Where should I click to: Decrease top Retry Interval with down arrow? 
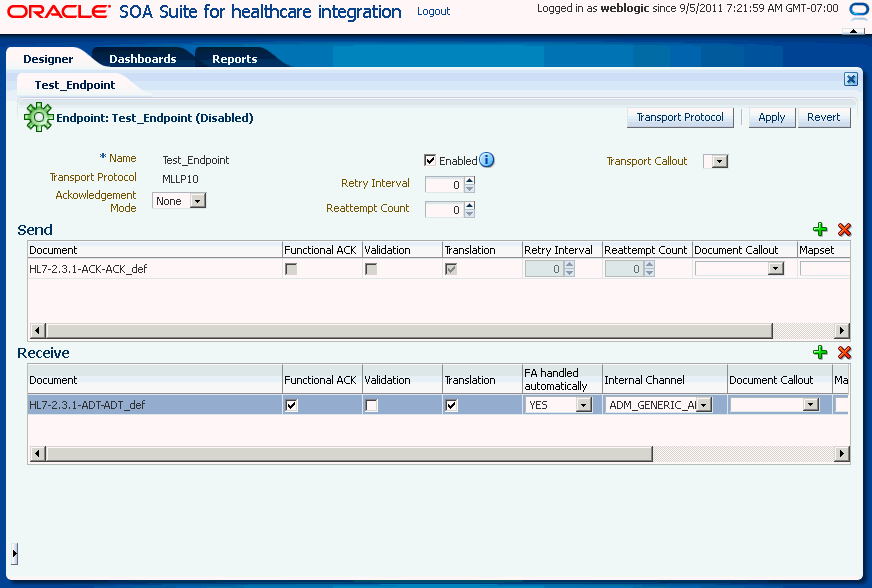[470, 189]
